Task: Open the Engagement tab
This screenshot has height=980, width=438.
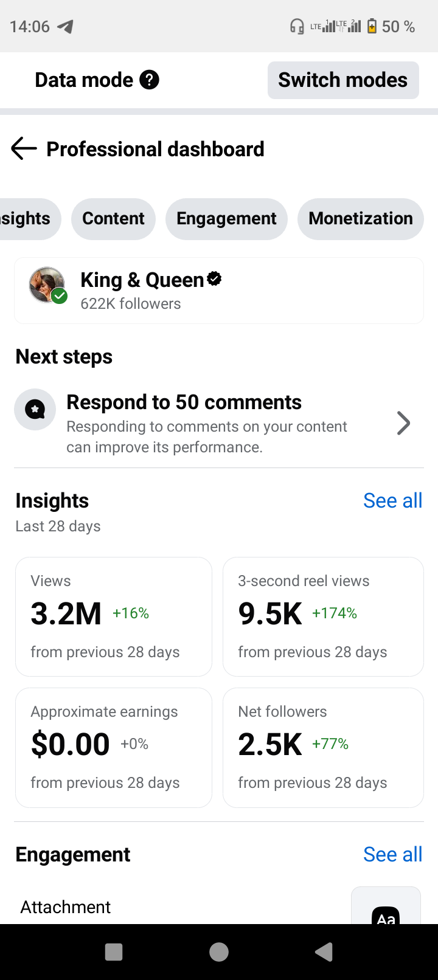Action: [x=226, y=219]
